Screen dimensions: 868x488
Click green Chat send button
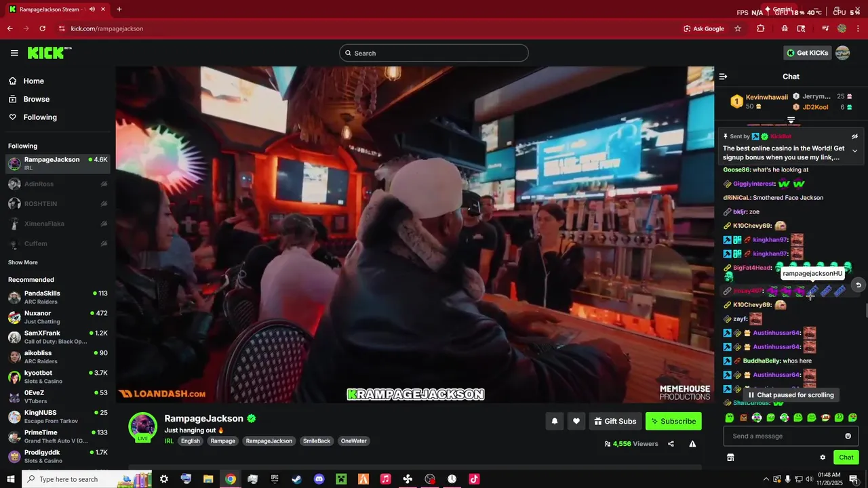(x=846, y=457)
